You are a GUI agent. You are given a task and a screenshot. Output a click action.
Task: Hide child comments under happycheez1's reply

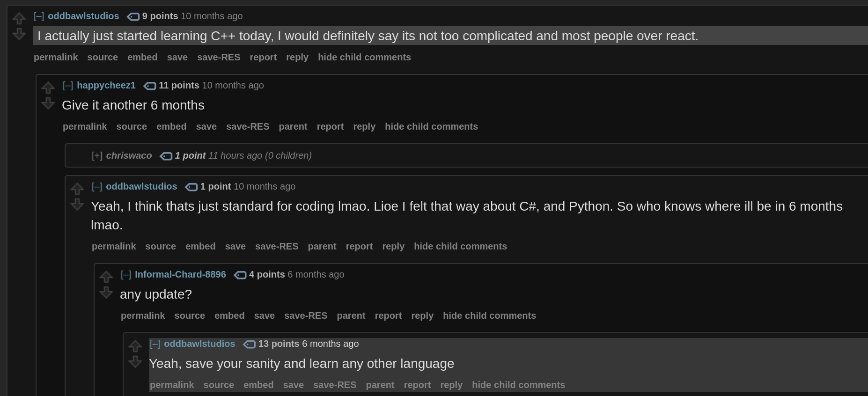click(431, 126)
